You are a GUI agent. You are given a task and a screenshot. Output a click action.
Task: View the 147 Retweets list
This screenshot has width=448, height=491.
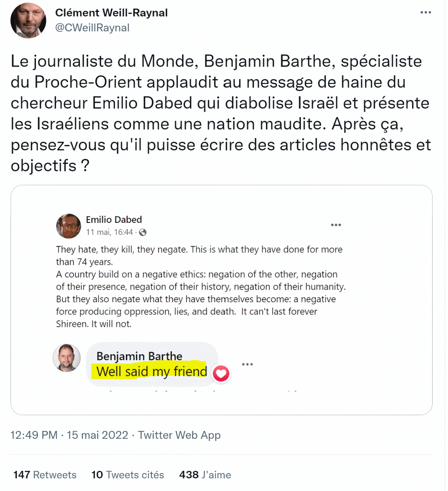[45, 475]
